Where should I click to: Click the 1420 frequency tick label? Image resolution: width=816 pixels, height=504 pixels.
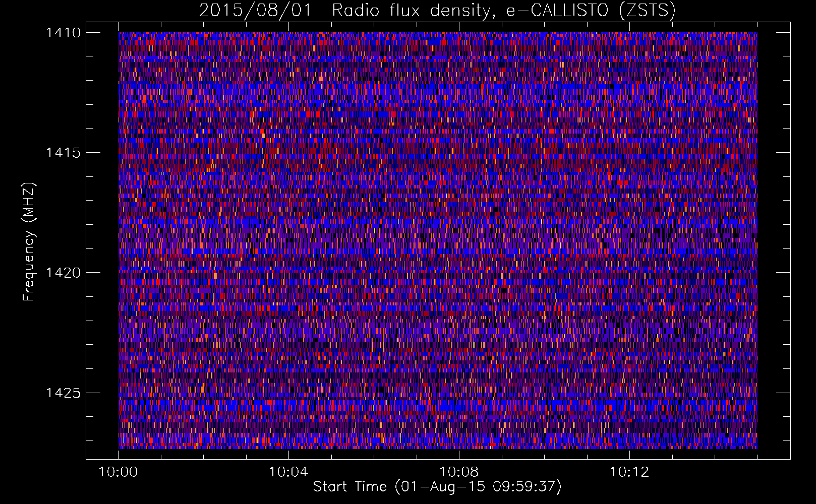point(63,273)
